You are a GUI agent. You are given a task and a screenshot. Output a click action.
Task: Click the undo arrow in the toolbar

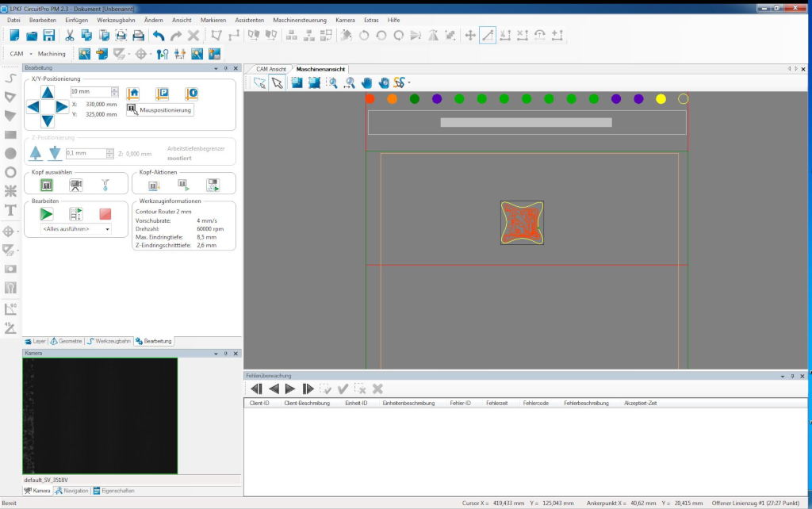click(159, 36)
